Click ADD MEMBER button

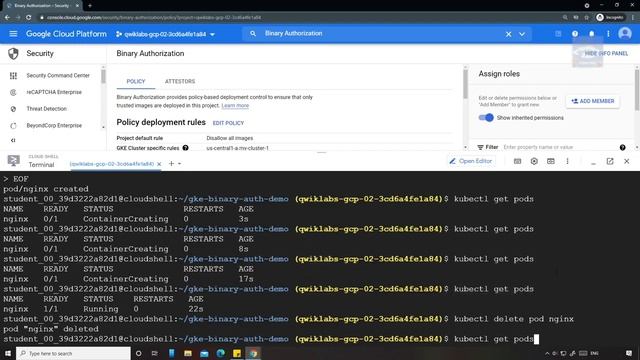[x=593, y=101]
